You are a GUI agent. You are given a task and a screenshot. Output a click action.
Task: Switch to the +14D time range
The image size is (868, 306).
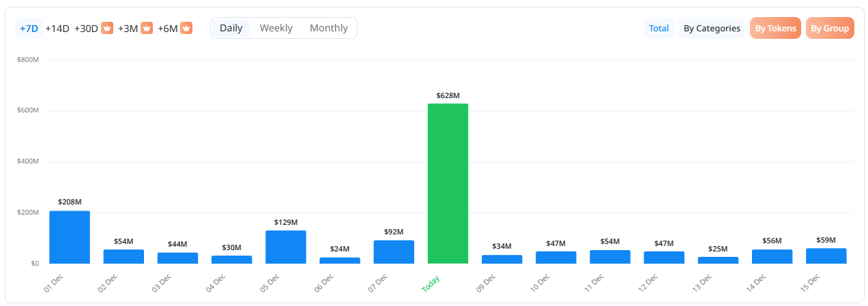pos(57,29)
